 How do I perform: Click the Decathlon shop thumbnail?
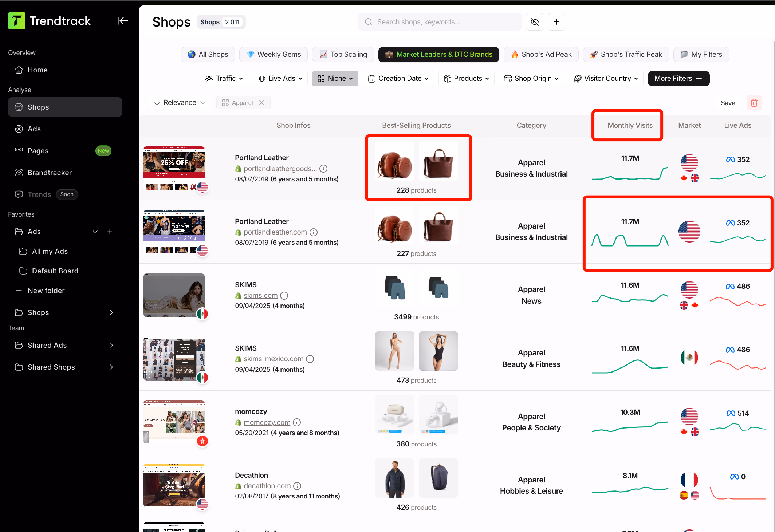tap(174, 484)
